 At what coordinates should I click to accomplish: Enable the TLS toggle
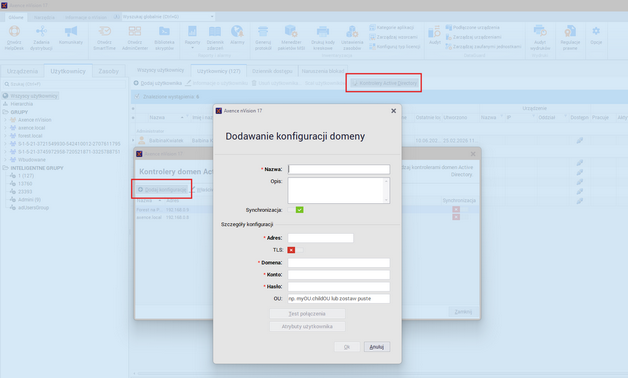[295, 250]
